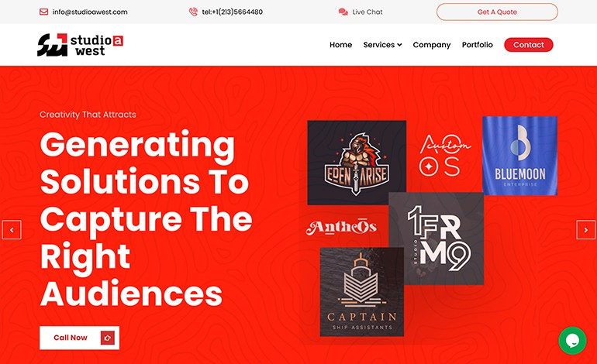Screen dimensions: 597x364
Task: Go to the Portfolio page
Action: pos(477,45)
